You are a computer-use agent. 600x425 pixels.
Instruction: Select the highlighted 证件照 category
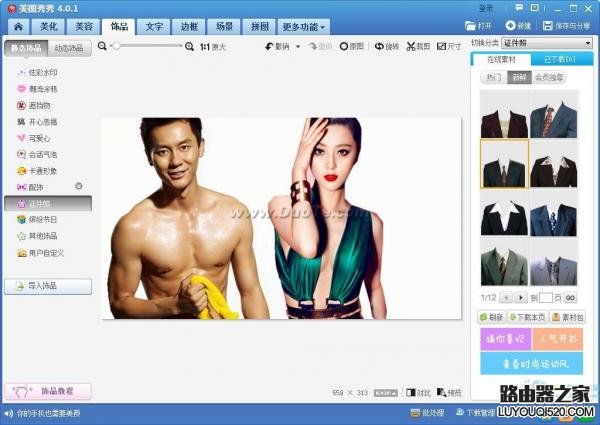pyautogui.click(x=48, y=204)
